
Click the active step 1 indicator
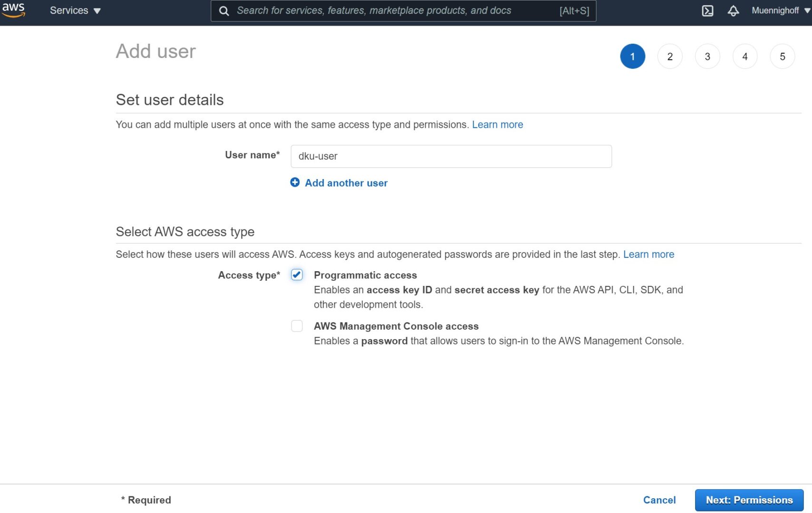pos(632,56)
